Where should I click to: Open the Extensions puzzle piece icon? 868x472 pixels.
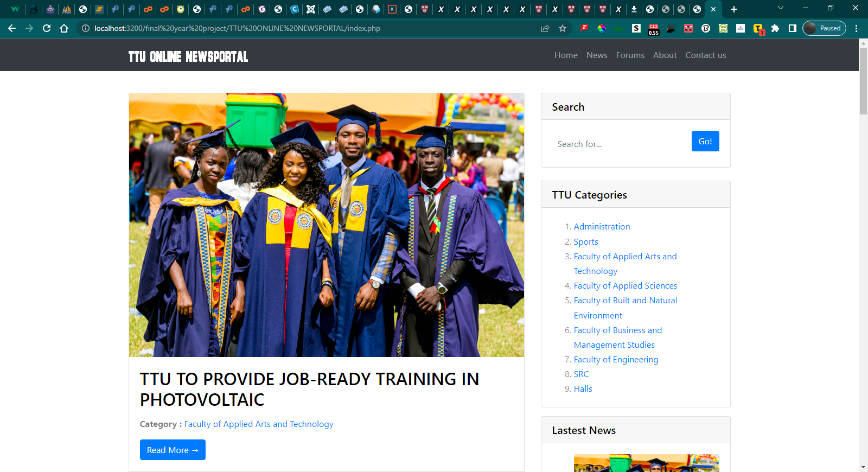tap(775, 28)
